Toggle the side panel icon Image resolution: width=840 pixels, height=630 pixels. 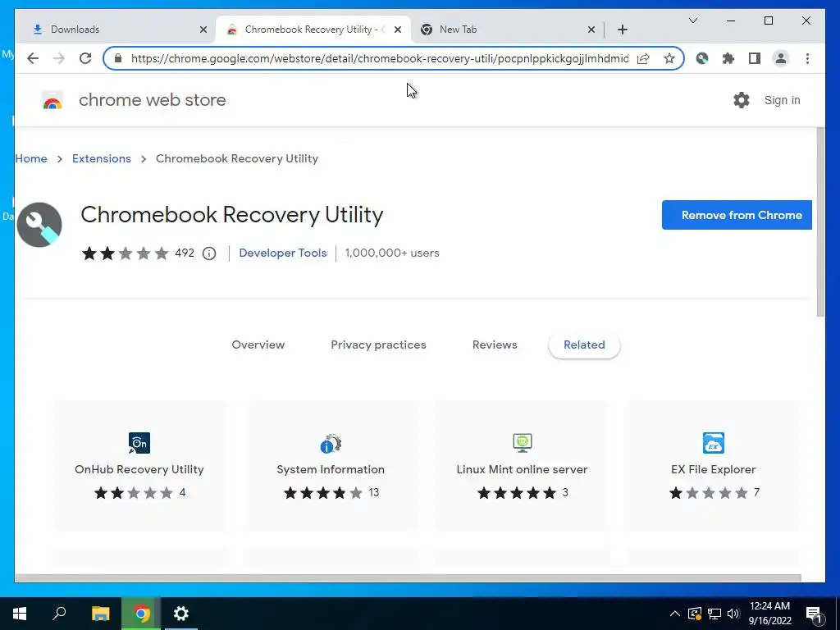[x=755, y=58]
